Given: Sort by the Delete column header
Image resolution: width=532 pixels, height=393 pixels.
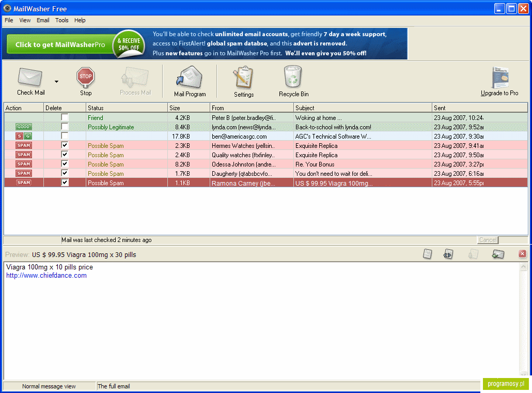Looking at the screenshot, I should click(x=65, y=108).
